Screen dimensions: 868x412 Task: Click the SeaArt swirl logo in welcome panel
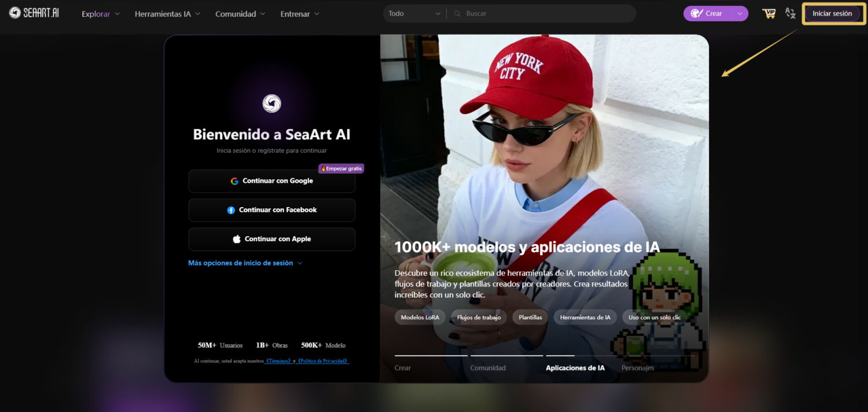pos(271,104)
